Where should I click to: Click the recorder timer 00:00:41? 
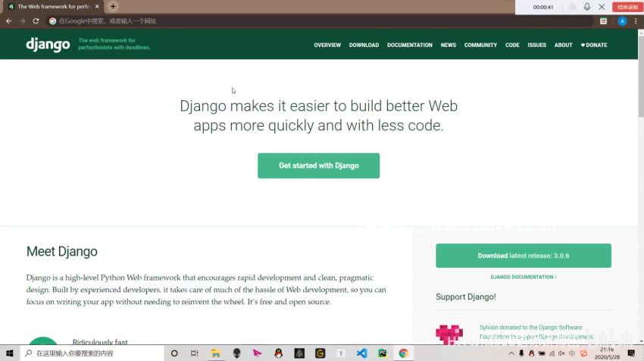543,7
